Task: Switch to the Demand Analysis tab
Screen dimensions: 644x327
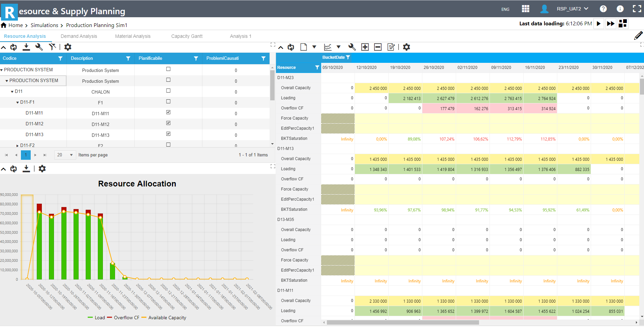Action: pos(79,36)
